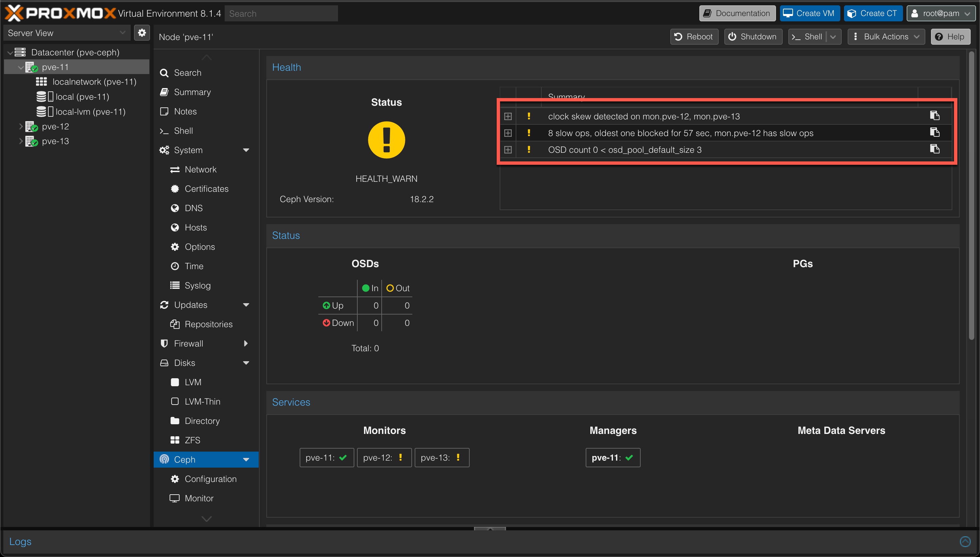Copy the slow ops warning text
This screenshot has width=980, height=557.
point(935,133)
